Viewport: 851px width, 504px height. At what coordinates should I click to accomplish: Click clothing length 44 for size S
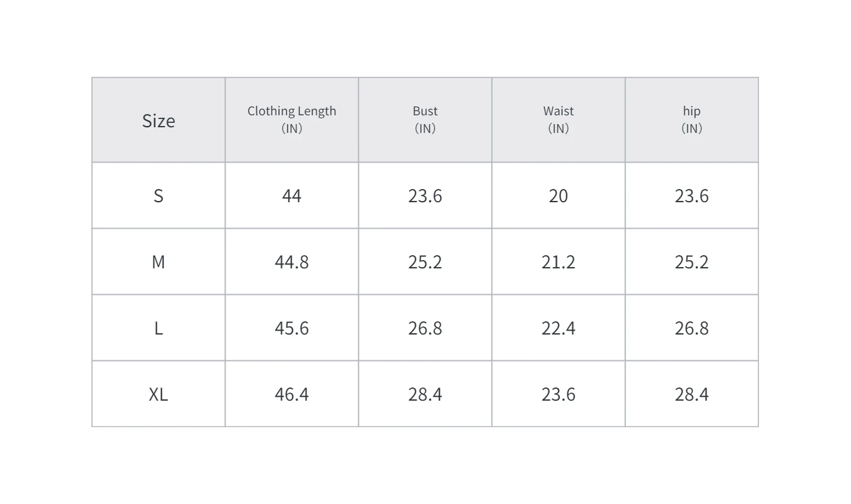pyautogui.click(x=291, y=196)
